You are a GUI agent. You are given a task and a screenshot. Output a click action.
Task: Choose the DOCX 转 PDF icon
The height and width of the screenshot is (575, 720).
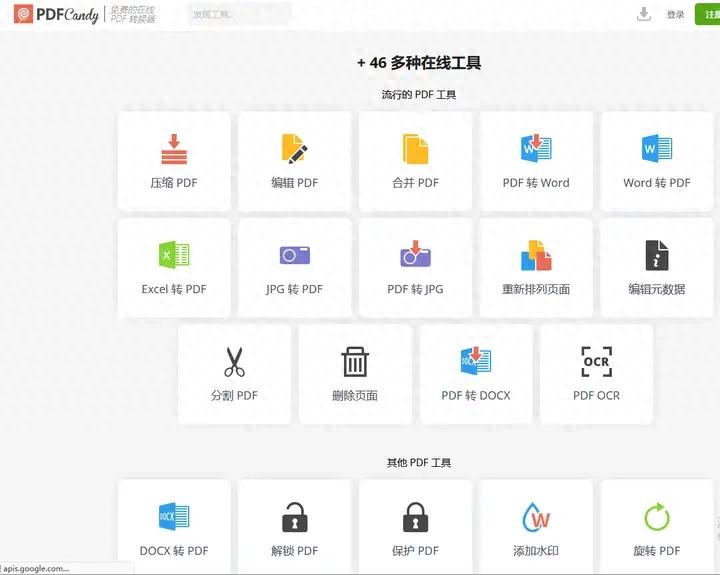[174, 516]
